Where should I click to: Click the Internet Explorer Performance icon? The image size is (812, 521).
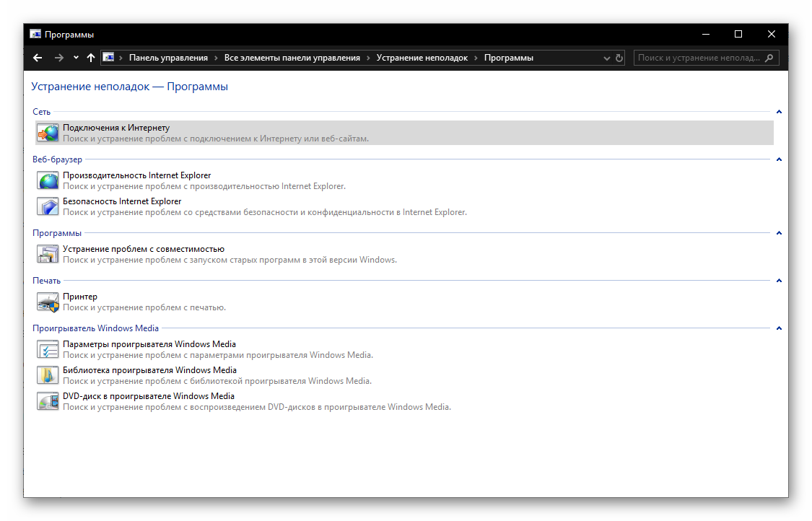coord(48,180)
